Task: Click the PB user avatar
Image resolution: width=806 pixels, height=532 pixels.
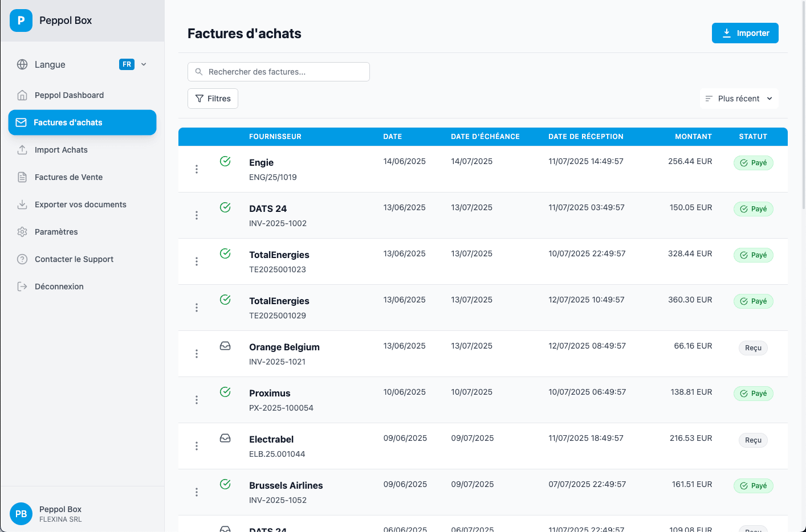Action: [x=21, y=514]
